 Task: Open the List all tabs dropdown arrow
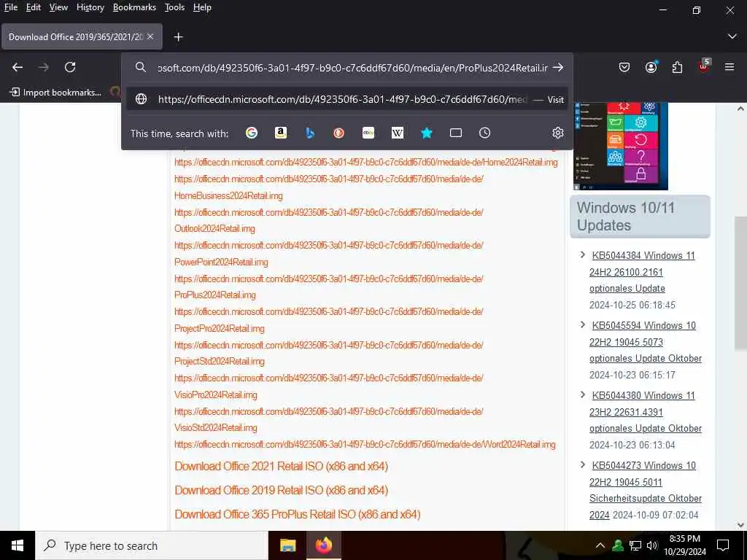tap(732, 36)
